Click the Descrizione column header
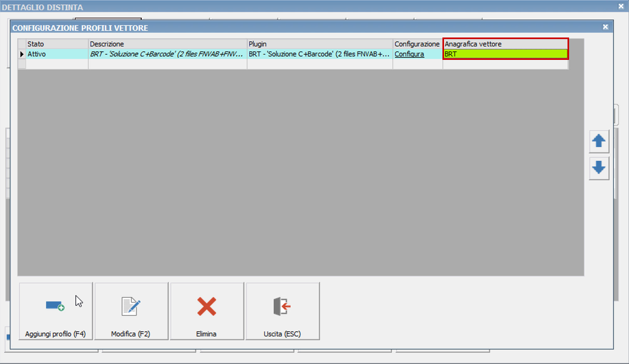 pyautogui.click(x=167, y=44)
